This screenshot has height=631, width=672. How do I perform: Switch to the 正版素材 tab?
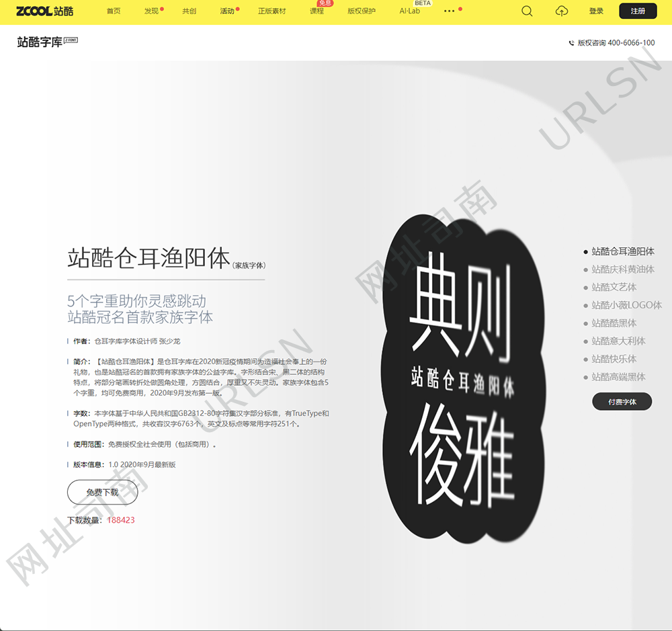pyautogui.click(x=271, y=11)
